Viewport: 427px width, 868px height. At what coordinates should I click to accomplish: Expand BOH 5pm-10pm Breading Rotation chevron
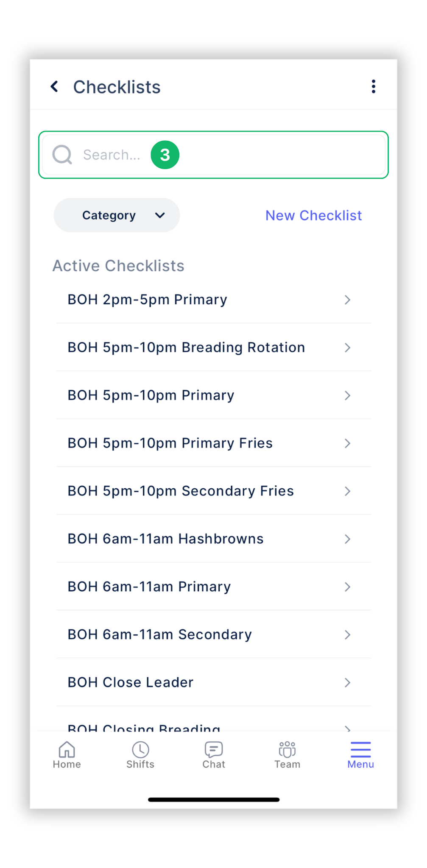[347, 348]
